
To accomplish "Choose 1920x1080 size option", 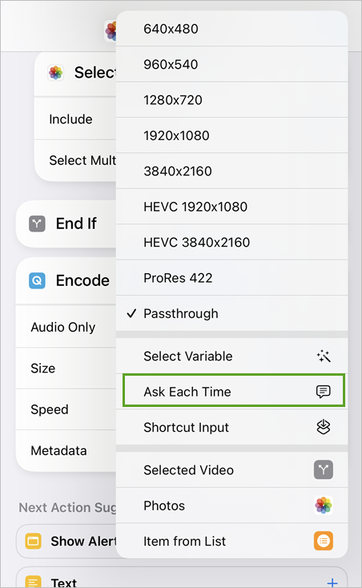I will [232, 135].
